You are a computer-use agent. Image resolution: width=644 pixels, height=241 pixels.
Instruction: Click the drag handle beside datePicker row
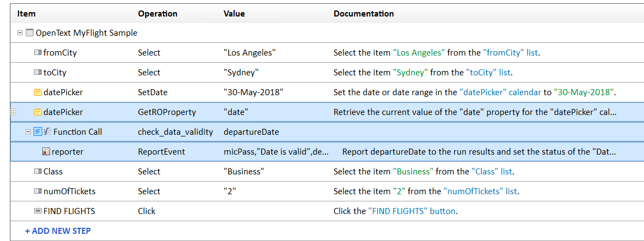(x=14, y=112)
